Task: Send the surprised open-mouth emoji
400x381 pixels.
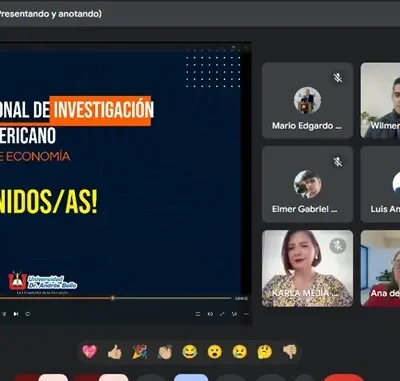Action: (215, 352)
